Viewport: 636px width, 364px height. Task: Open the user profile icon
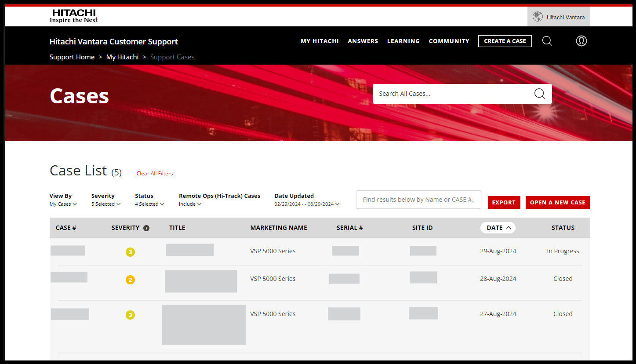click(581, 41)
